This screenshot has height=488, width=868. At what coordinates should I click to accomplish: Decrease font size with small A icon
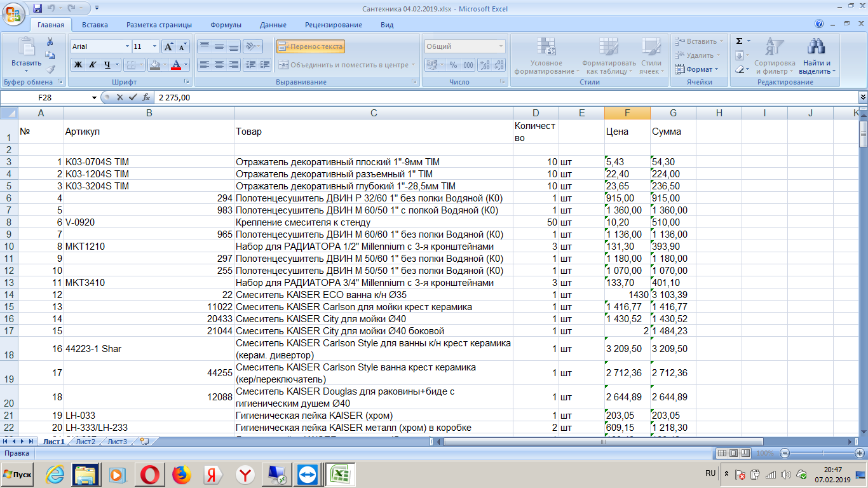(x=182, y=46)
